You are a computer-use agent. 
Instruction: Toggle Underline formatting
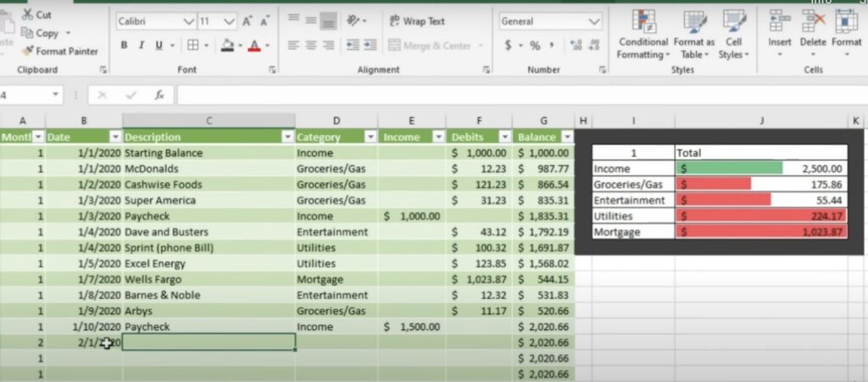click(x=159, y=46)
